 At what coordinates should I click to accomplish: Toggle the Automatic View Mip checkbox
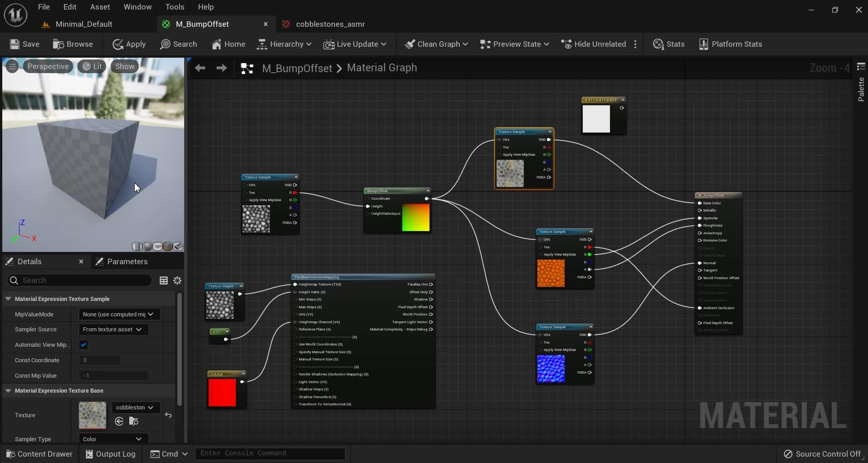(83, 345)
